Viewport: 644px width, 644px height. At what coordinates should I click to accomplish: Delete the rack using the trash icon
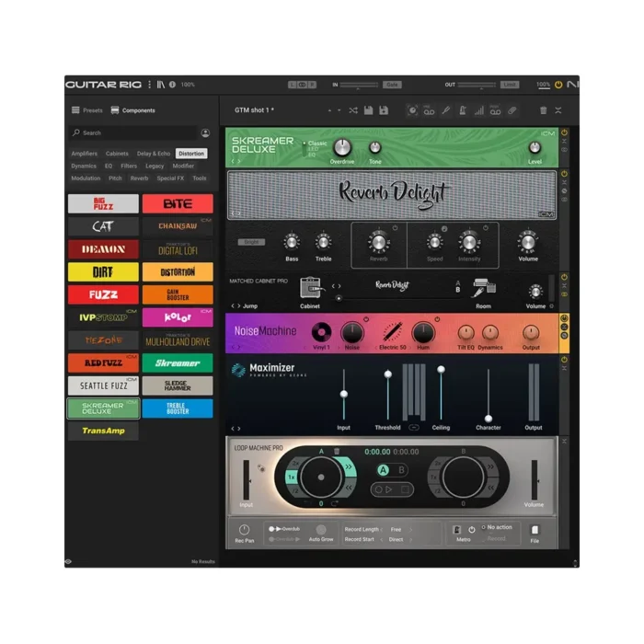543,110
